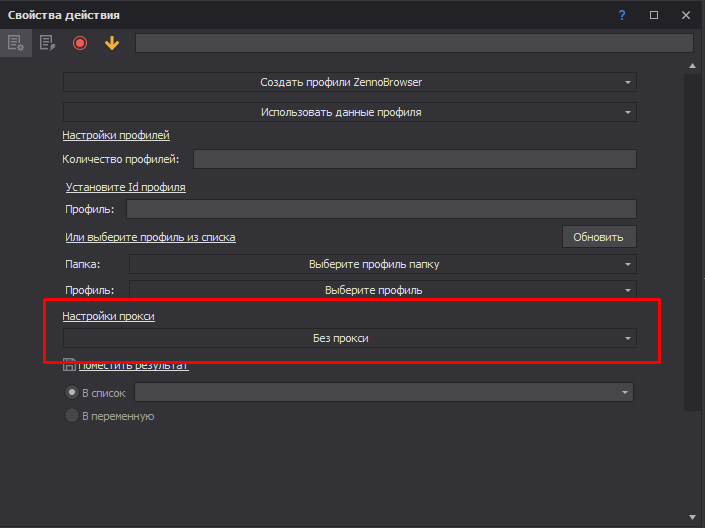This screenshot has height=528, width=705.
Task: Click the 'Количество профилей' input field
Action: (414, 159)
